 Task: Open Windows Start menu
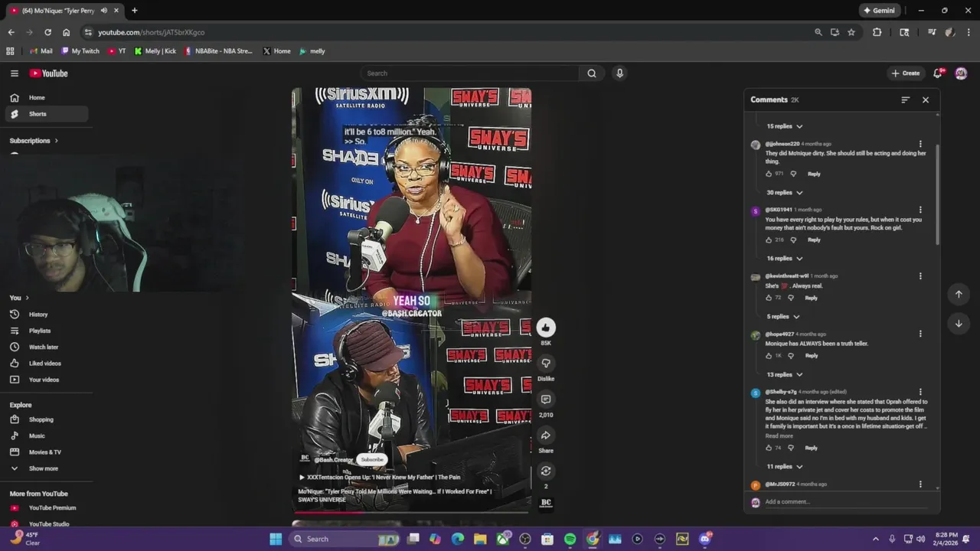(276, 539)
